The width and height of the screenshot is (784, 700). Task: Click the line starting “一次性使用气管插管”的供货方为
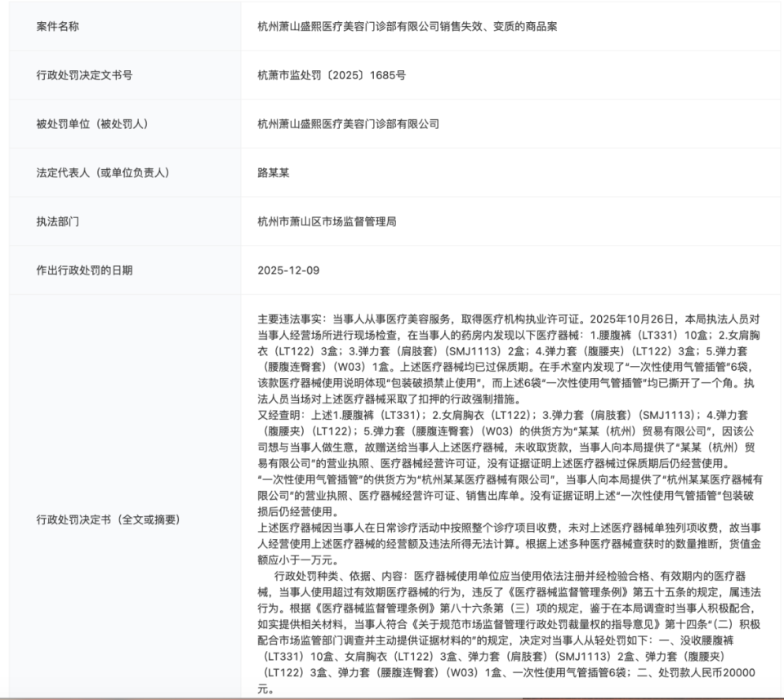tap(510, 479)
